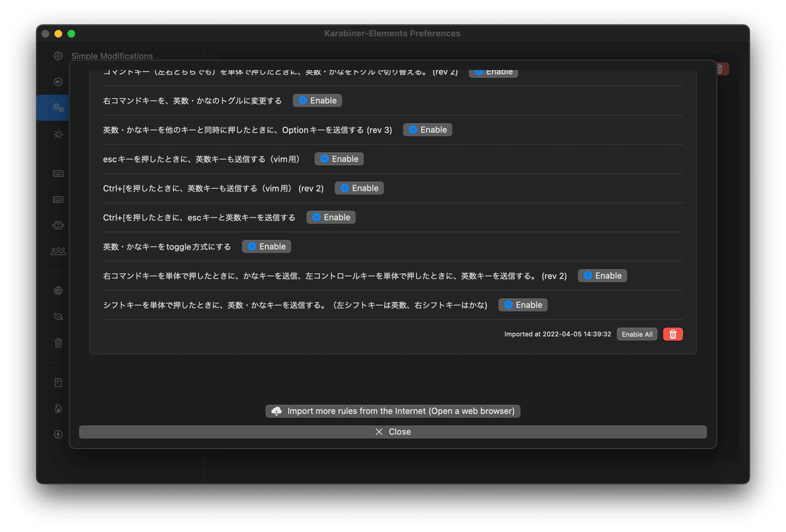
Task: Select the highlighted double-gear Complex Modifications icon
Action: tap(58, 107)
